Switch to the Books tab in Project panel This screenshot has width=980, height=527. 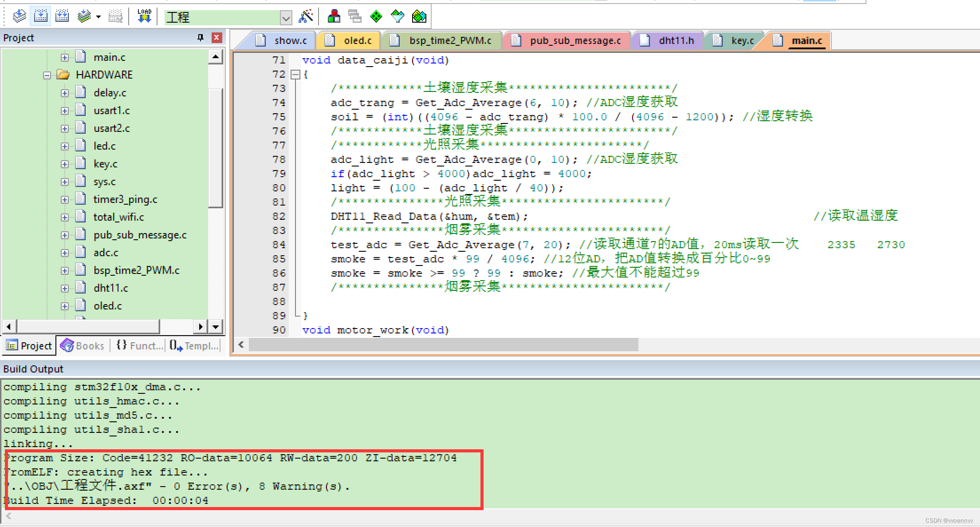[83, 346]
